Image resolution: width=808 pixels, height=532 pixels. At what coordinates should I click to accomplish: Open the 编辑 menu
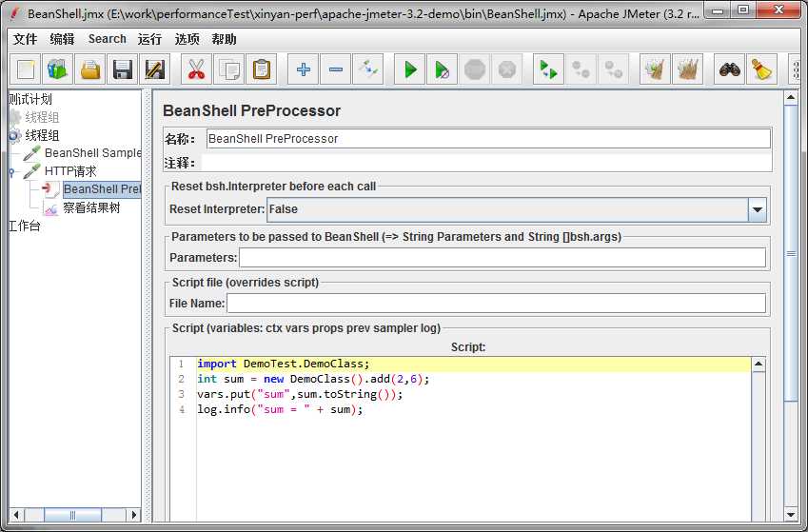(62, 39)
